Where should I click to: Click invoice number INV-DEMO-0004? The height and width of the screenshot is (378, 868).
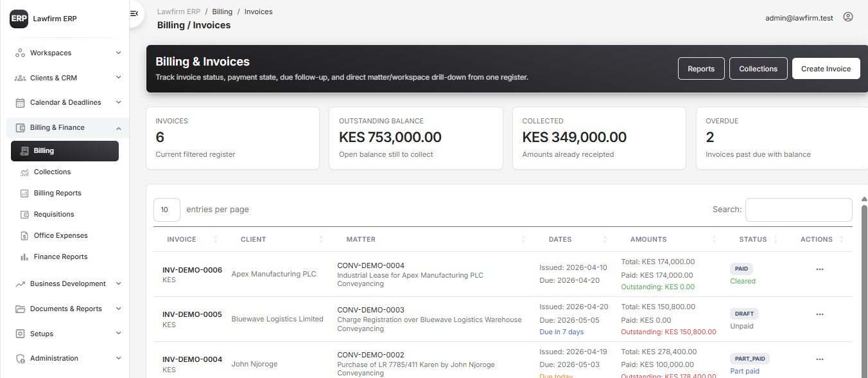(192, 359)
